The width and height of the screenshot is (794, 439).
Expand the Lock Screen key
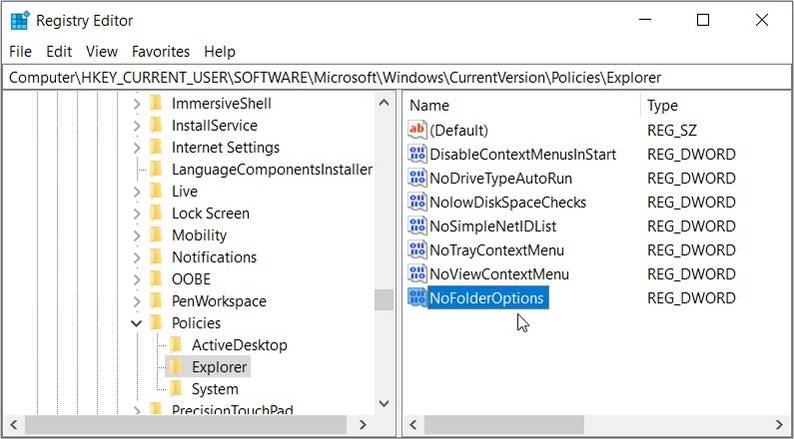137,214
